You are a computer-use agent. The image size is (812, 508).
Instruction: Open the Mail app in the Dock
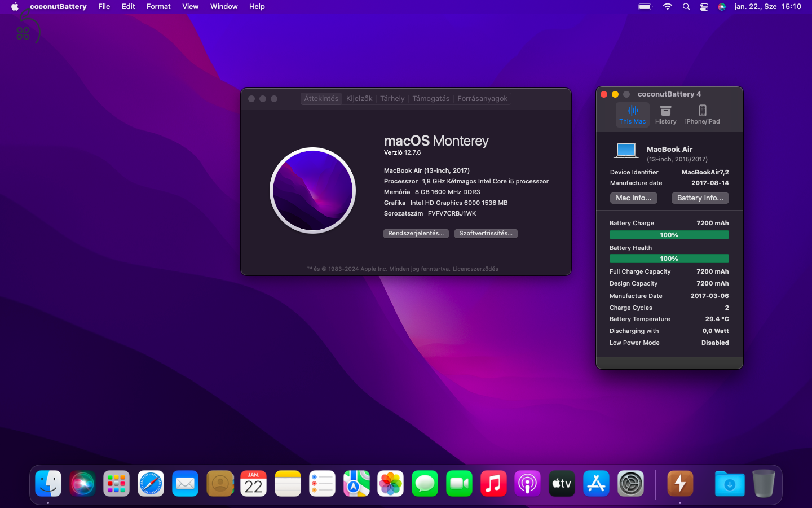click(x=185, y=484)
